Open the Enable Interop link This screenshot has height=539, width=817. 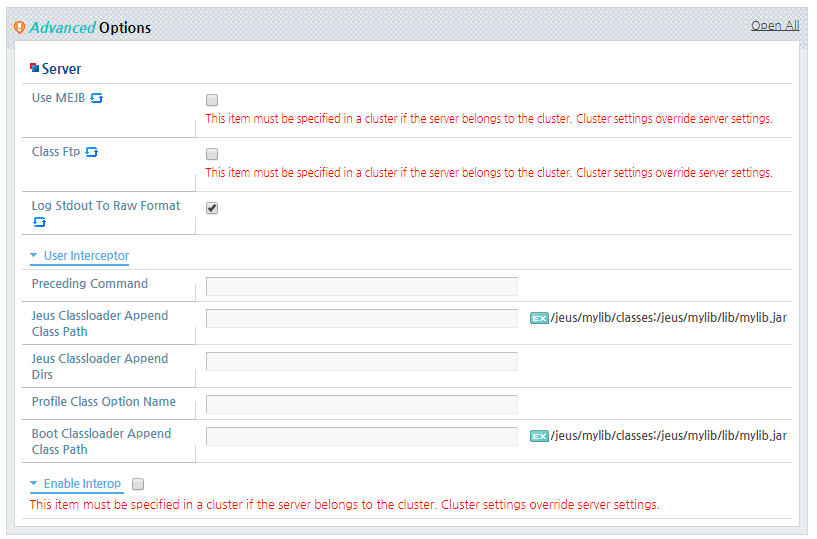click(82, 484)
